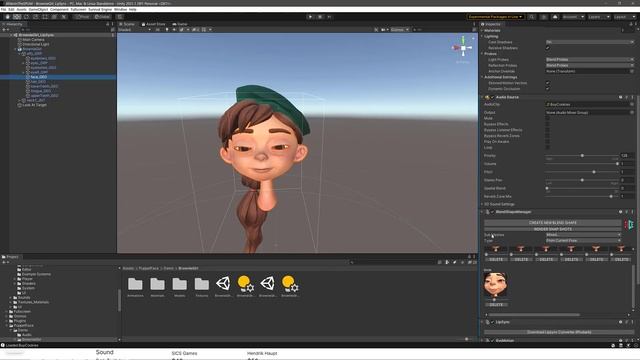
Task: Toggle Play On Awake checkbox
Action: (x=547, y=142)
